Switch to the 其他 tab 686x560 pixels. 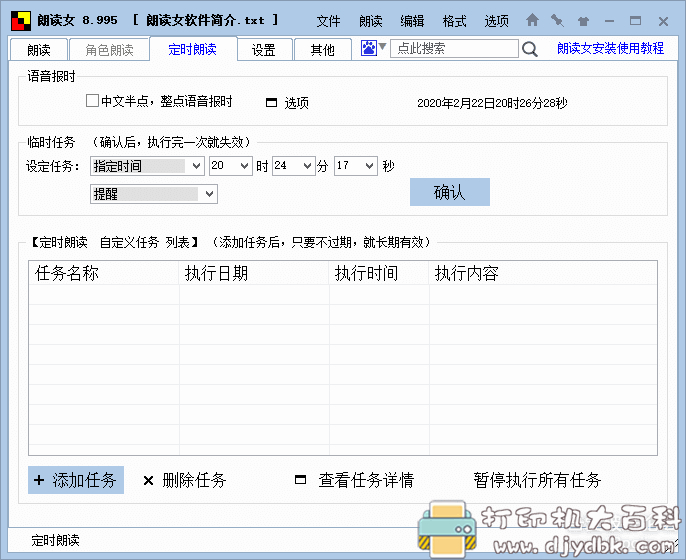[x=322, y=50]
